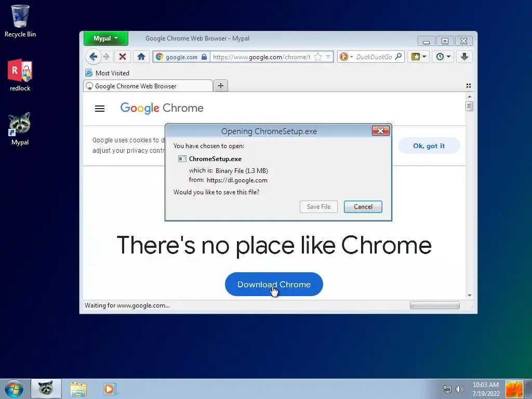The width and height of the screenshot is (532, 399).
Task: Stop loading with the red X button
Action: point(123,57)
